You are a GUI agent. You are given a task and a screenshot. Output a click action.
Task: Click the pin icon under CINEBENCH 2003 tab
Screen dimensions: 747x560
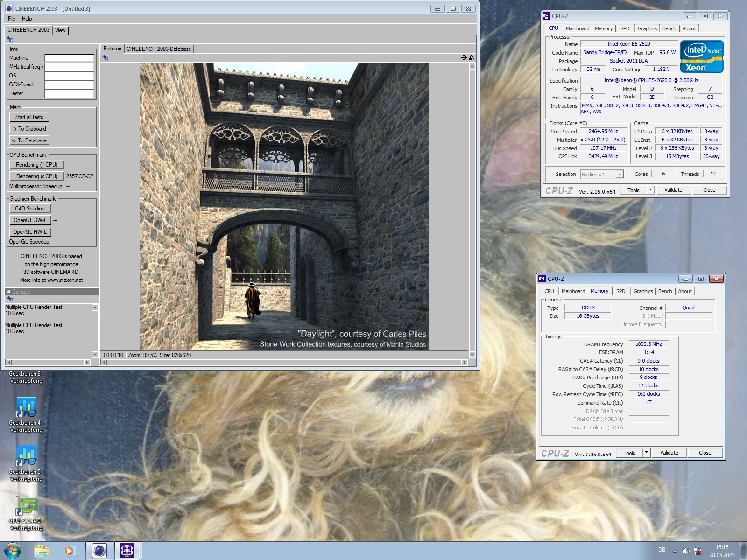coord(10,39)
